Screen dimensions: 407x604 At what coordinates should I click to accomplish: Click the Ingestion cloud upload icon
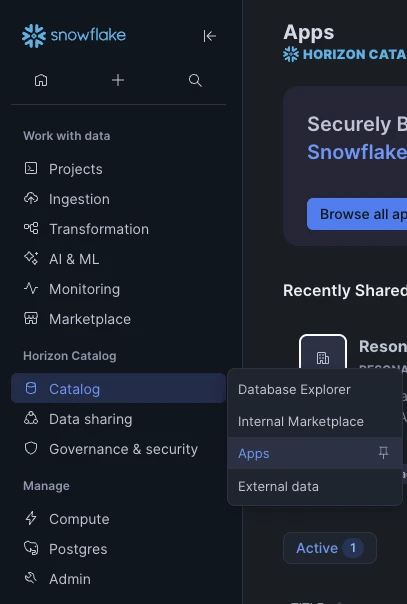pyautogui.click(x=31, y=198)
